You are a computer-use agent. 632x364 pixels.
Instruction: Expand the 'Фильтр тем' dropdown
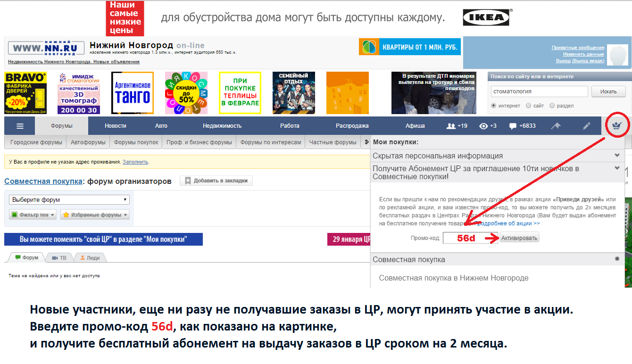(33, 215)
